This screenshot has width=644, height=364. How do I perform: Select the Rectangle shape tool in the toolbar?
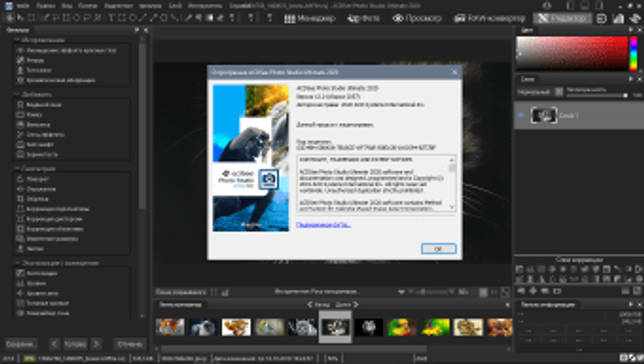pos(122,18)
